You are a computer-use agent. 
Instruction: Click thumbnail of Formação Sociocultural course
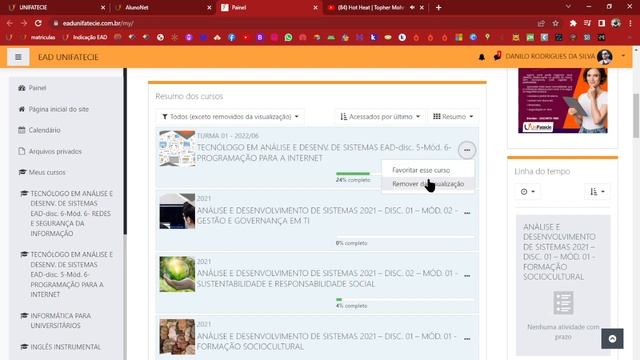pyautogui.click(x=177, y=337)
